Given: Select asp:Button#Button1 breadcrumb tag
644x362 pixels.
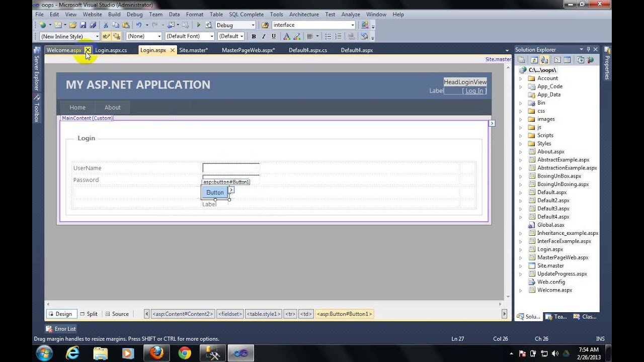Looking at the screenshot, I should [344, 314].
